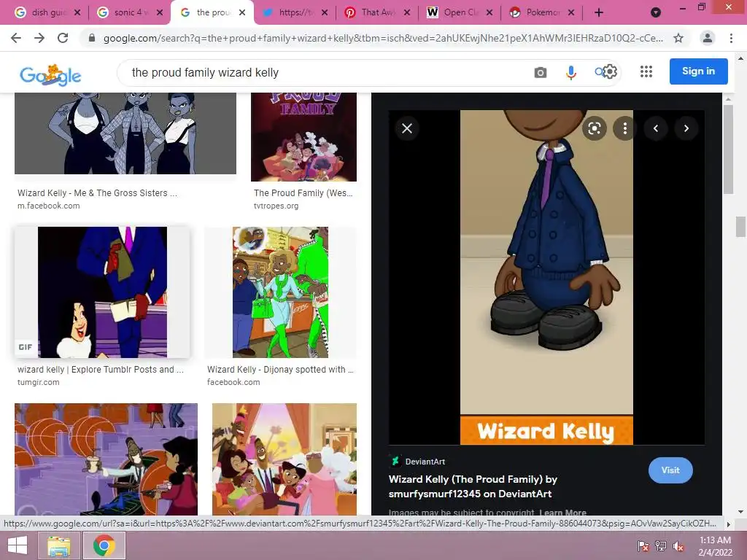Click the Chrome taskbar icon
Viewport: 747px width, 560px height.
pyautogui.click(x=104, y=545)
